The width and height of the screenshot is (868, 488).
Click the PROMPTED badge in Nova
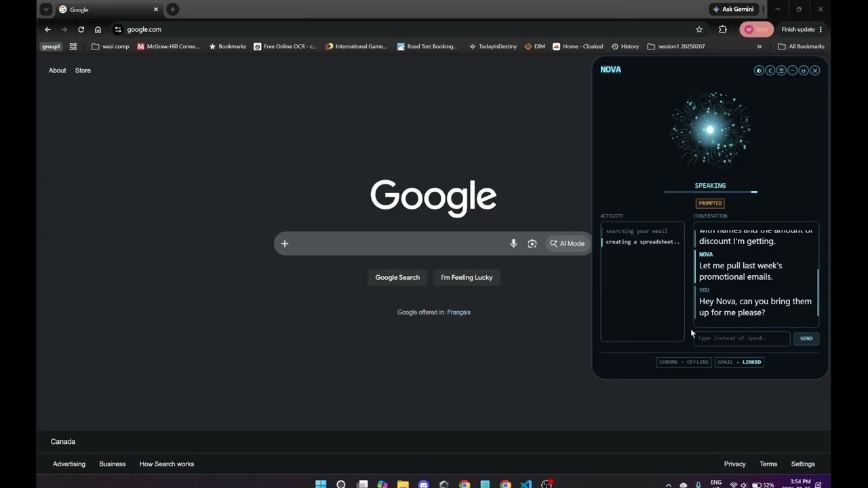coord(710,203)
